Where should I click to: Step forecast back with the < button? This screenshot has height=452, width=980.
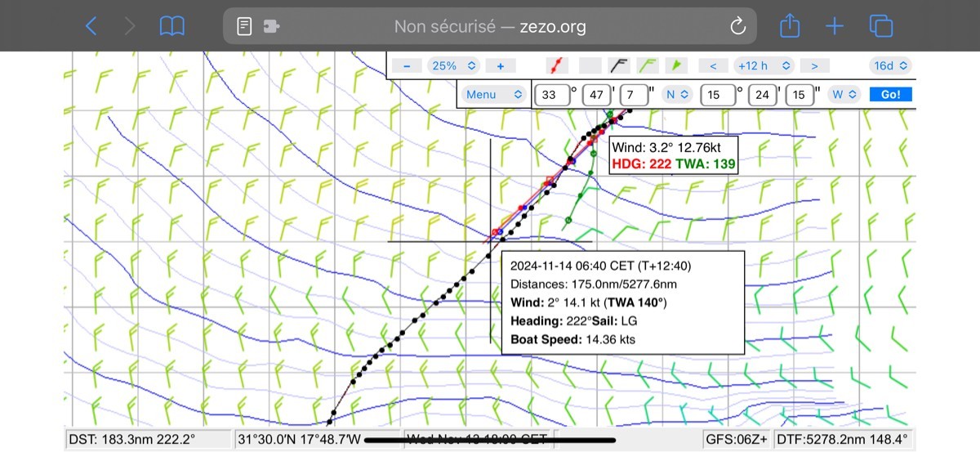(713, 65)
